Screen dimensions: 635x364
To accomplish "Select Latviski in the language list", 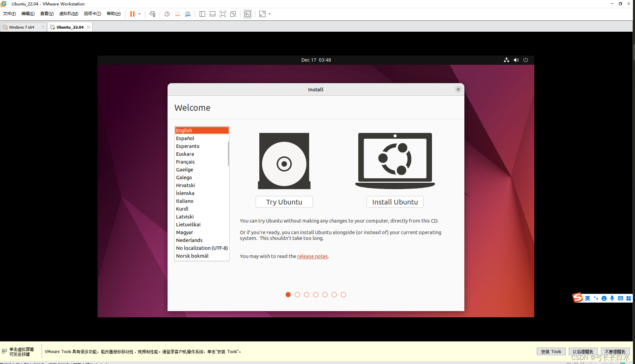I will click(201, 217).
